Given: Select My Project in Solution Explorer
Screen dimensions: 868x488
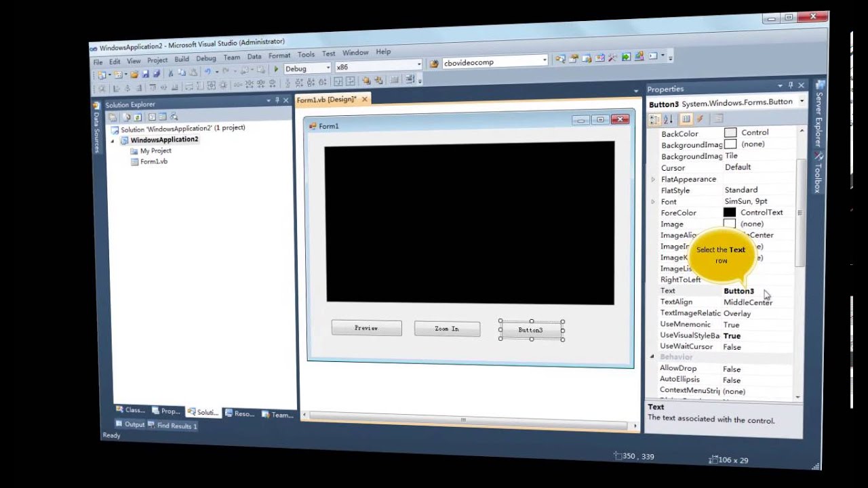Looking at the screenshot, I should click(x=155, y=151).
